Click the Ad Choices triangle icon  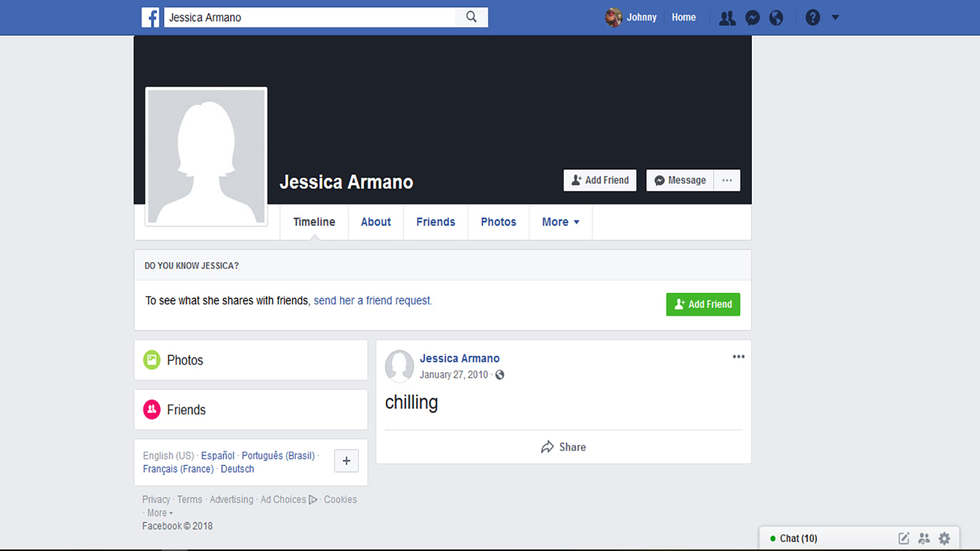pos(314,499)
